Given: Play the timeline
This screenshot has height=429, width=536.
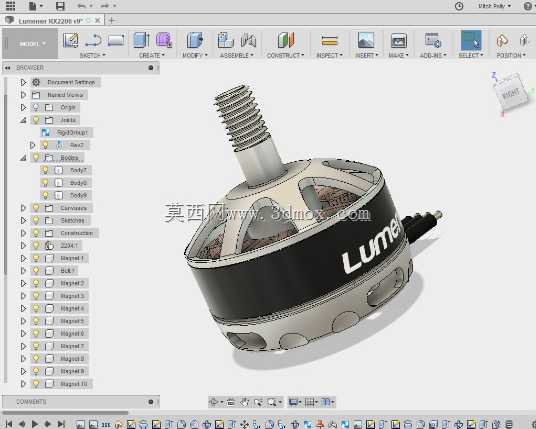Looking at the screenshot, I should tap(35, 424).
